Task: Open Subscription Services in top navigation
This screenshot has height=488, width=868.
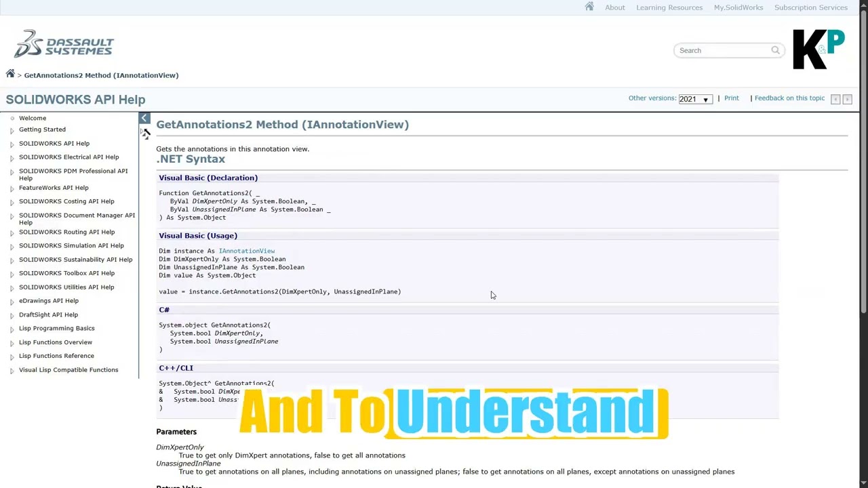Action: tap(811, 7)
